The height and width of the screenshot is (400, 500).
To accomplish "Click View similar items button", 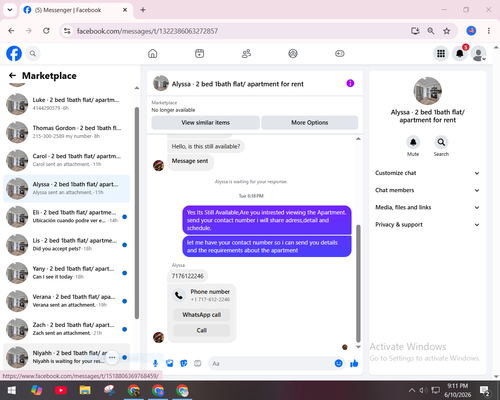I will (206, 123).
